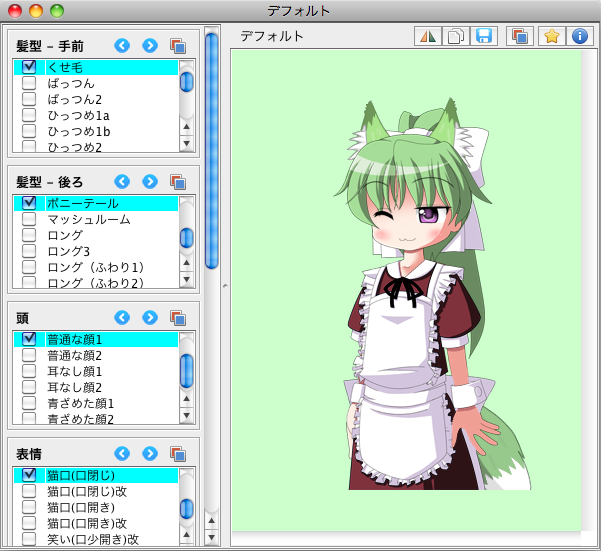Tick the 猫口(口開き) expression checkbox
This screenshot has width=601, height=551.
(x=29, y=507)
